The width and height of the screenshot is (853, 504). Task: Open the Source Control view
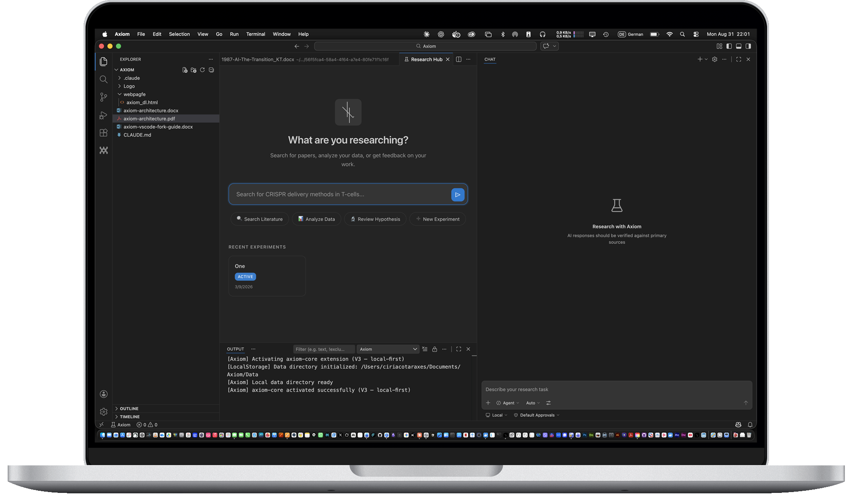click(x=103, y=97)
